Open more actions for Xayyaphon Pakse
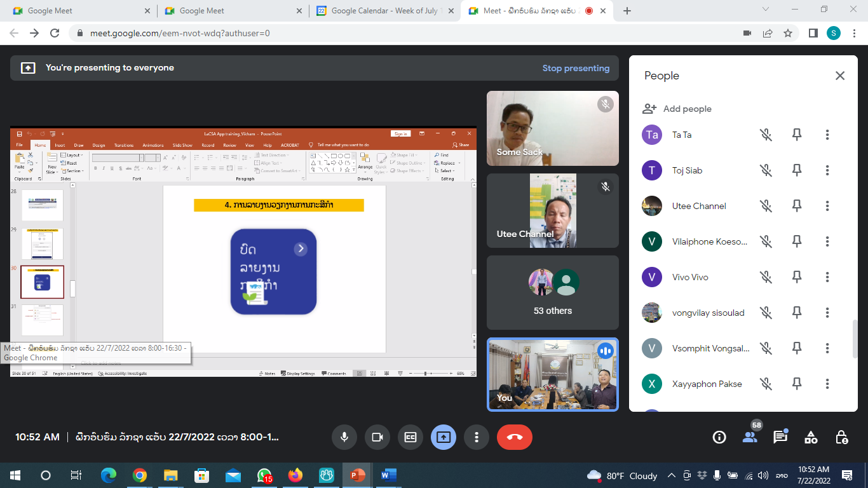The image size is (868, 488). coord(827,384)
